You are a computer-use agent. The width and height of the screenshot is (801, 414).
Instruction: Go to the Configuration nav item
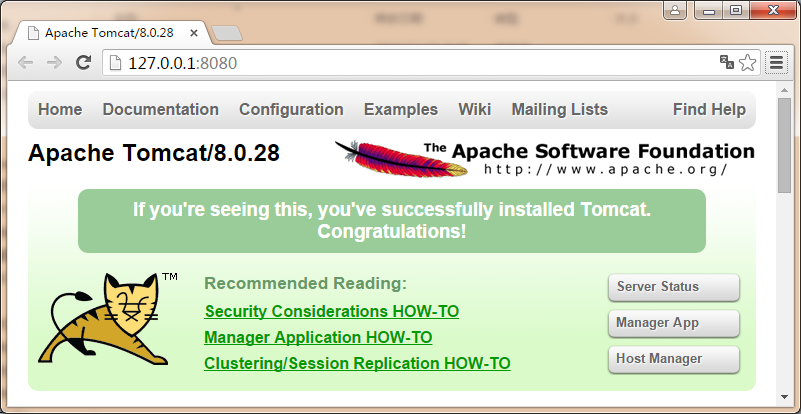[x=291, y=110]
